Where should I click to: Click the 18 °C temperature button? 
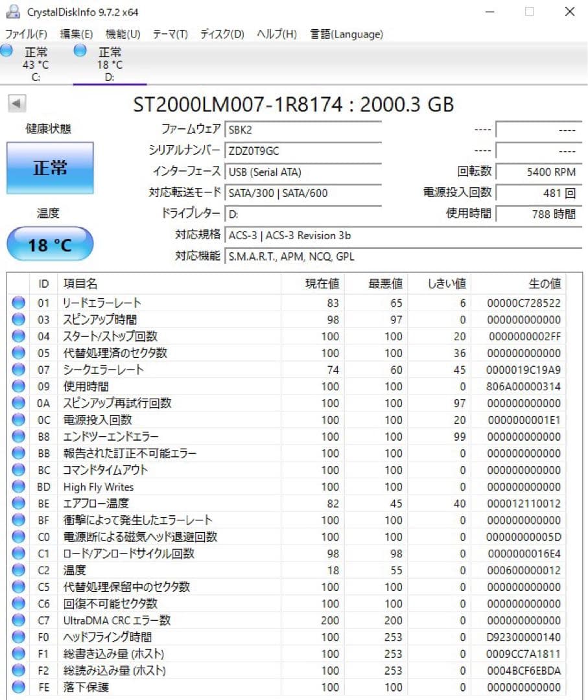49,244
